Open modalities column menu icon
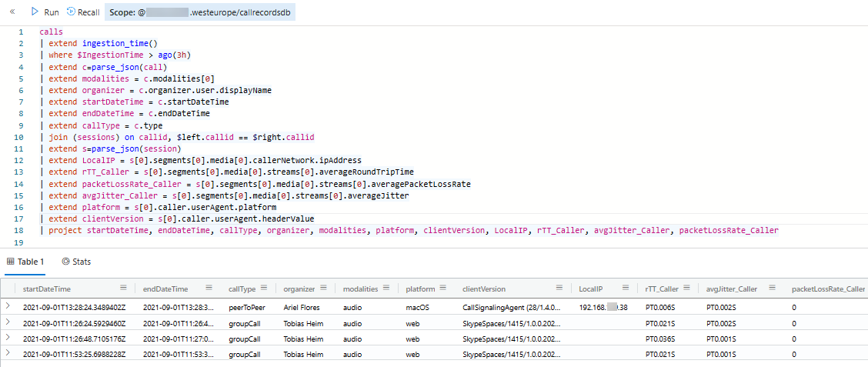868x367 pixels. coord(386,289)
